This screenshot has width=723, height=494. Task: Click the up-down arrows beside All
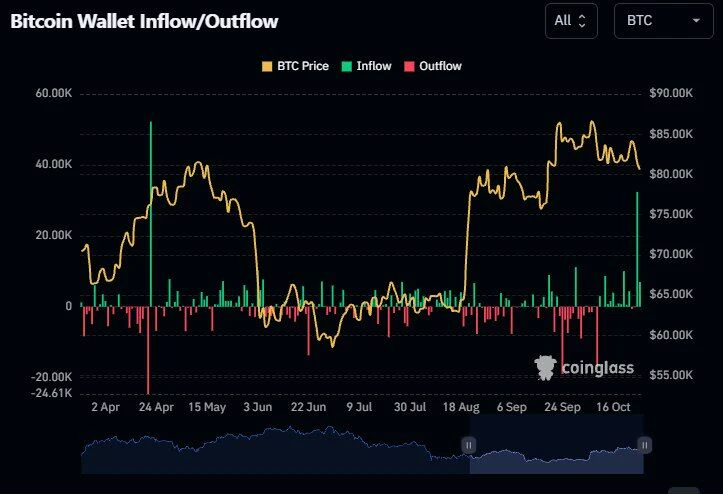(582, 21)
